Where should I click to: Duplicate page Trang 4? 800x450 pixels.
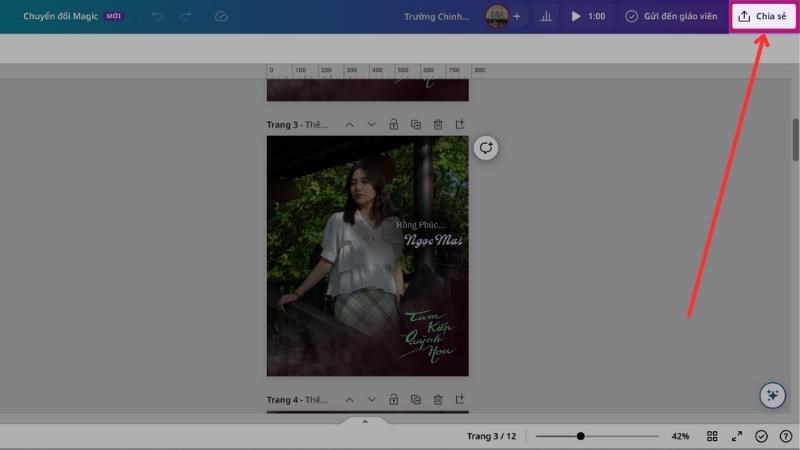(416, 399)
